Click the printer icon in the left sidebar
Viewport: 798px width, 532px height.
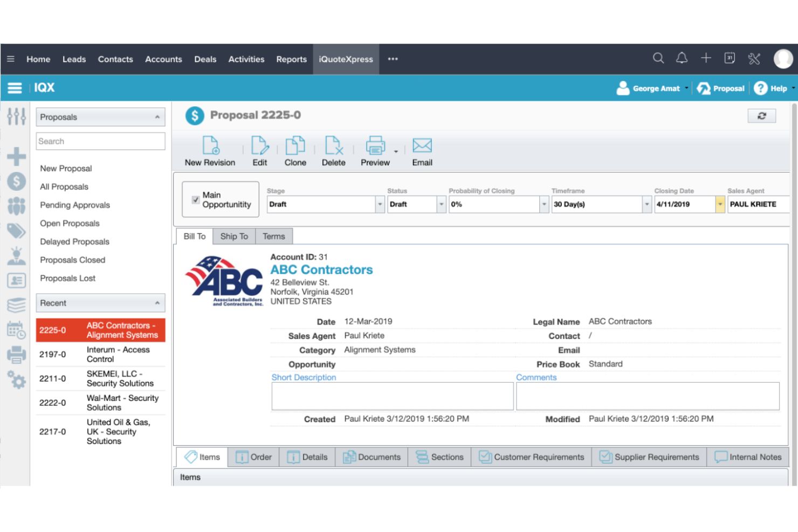point(16,354)
